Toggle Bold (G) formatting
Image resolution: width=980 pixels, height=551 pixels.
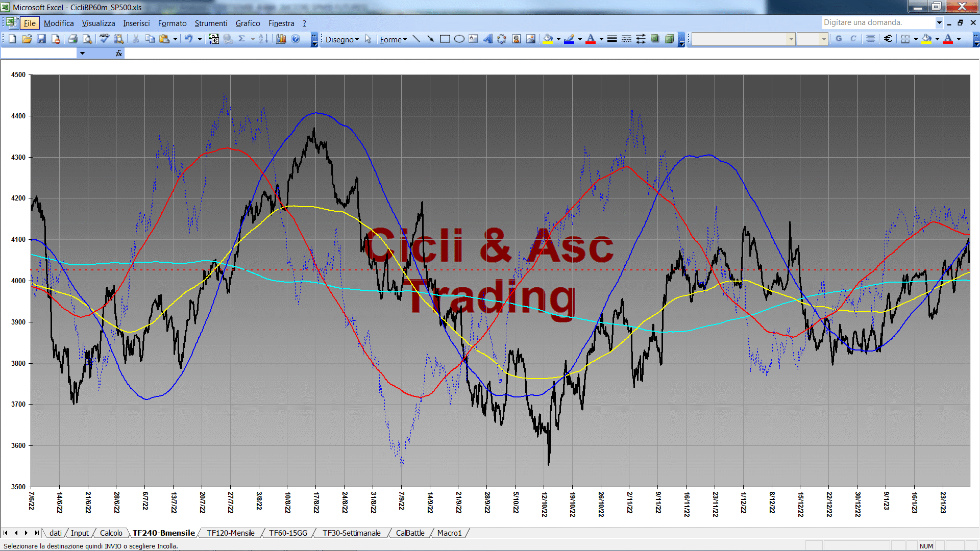(839, 39)
